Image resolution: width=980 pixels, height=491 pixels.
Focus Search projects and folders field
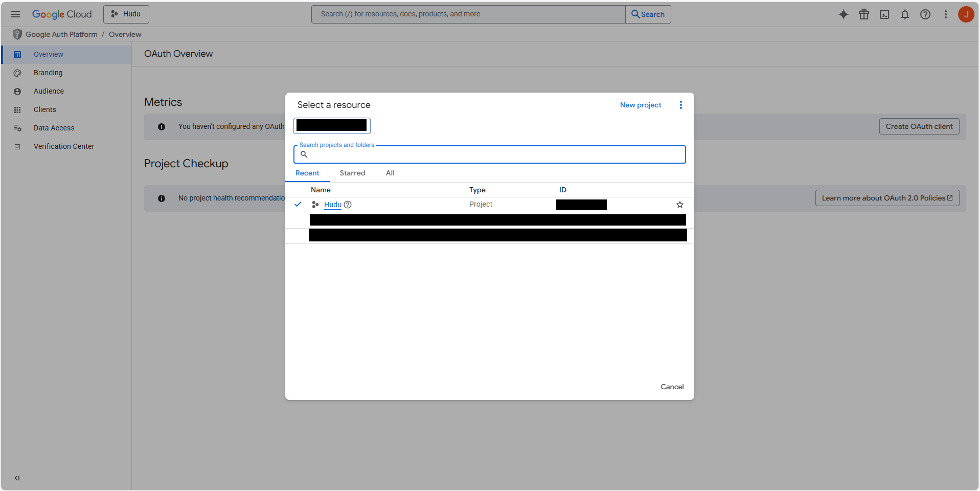[489, 154]
